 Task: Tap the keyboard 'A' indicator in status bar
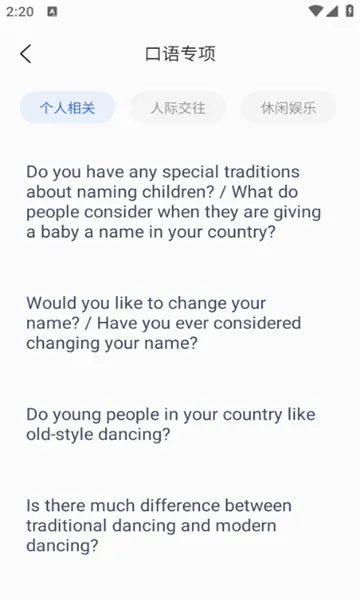52,12
